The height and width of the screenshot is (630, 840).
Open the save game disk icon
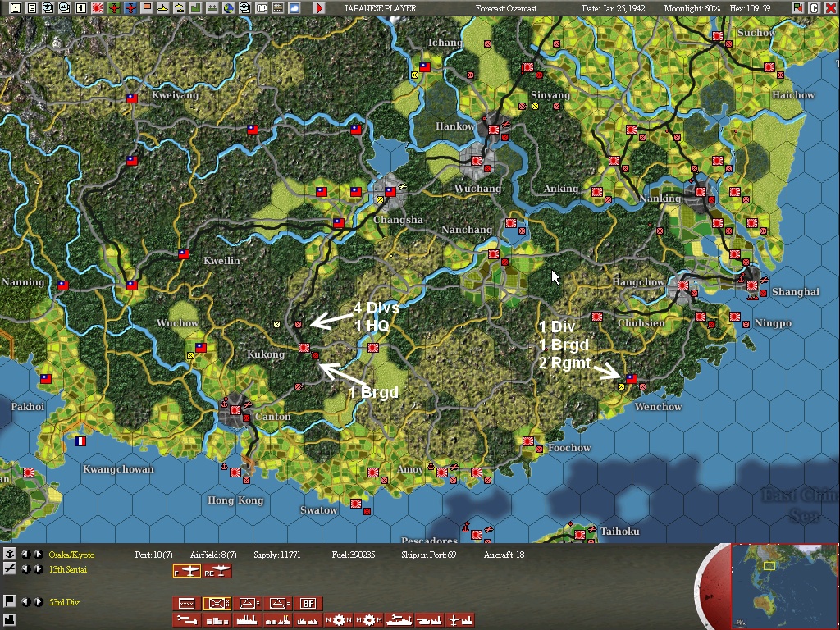coord(15,8)
